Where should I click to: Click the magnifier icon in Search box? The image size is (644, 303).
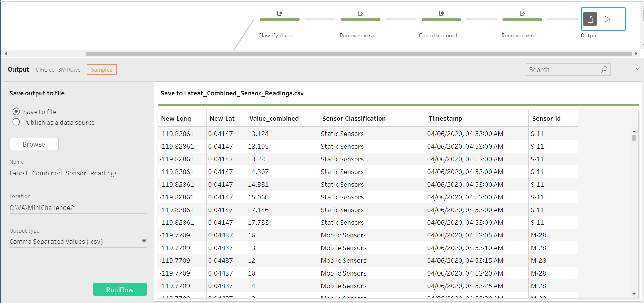(x=604, y=69)
